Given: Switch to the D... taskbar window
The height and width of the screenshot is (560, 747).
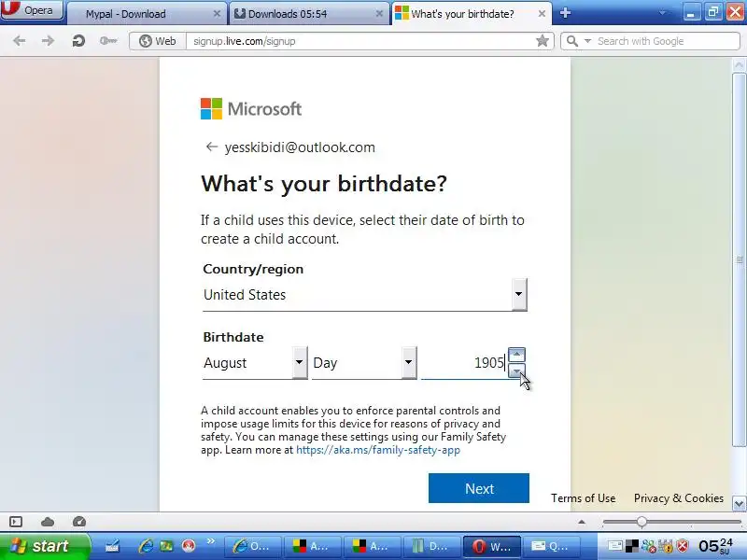Looking at the screenshot, I should [431, 546].
